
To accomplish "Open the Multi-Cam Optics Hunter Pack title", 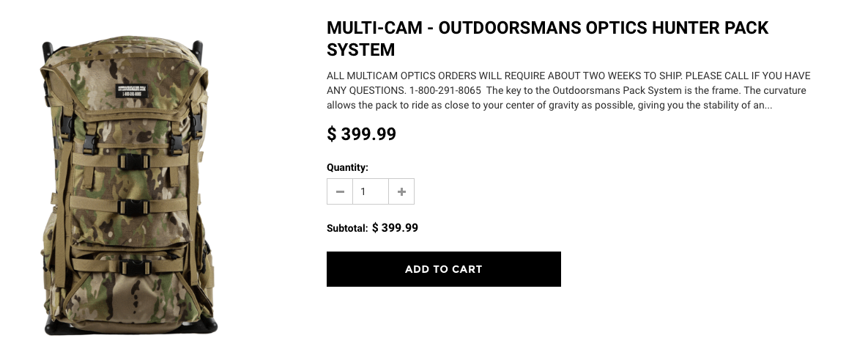I will 547,38.
